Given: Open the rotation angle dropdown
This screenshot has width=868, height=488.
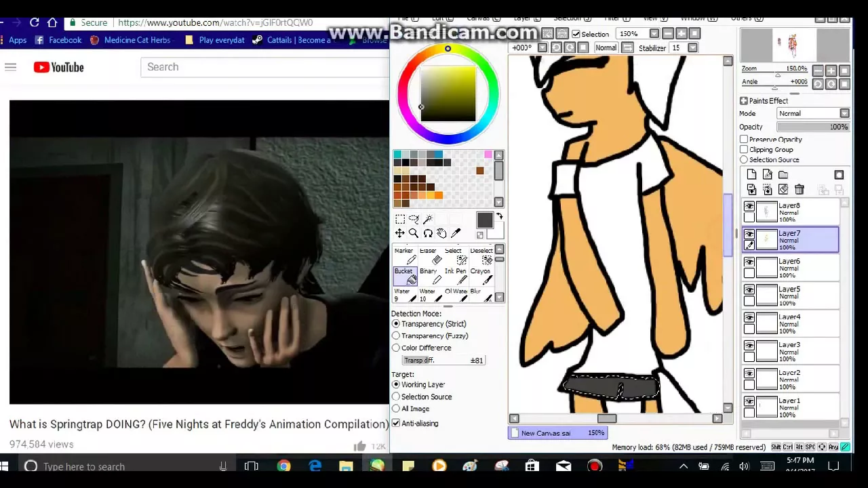Looking at the screenshot, I should (542, 48).
